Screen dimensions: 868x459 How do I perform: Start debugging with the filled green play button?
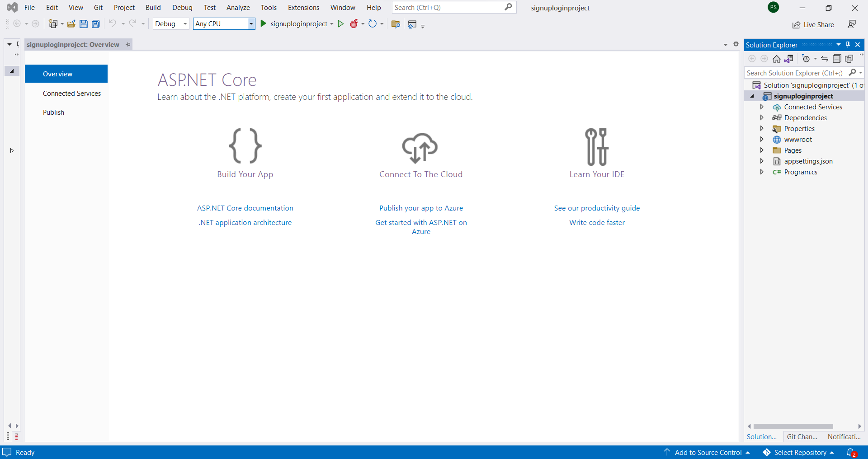[264, 23]
